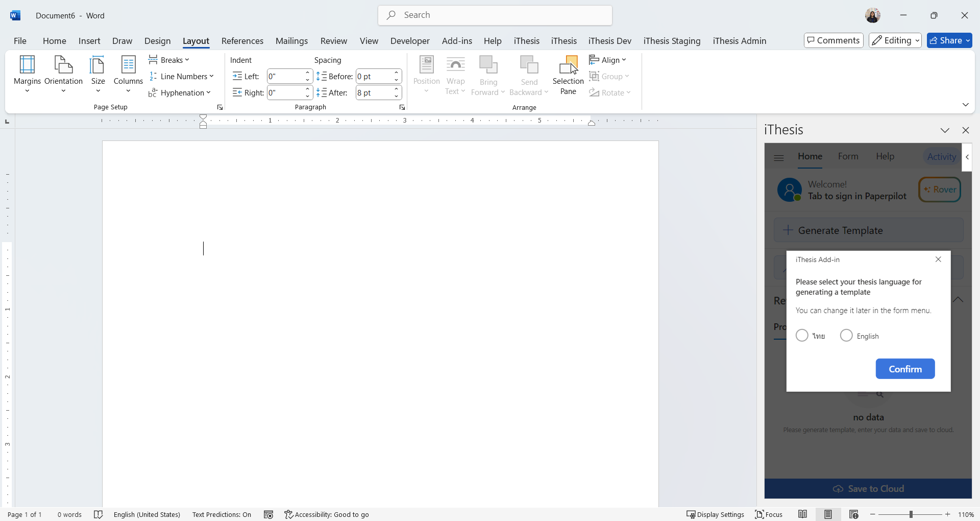The width and height of the screenshot is (980, 521).
Task: Click the 110% zoom level
Action: click(x=966, y=514)
